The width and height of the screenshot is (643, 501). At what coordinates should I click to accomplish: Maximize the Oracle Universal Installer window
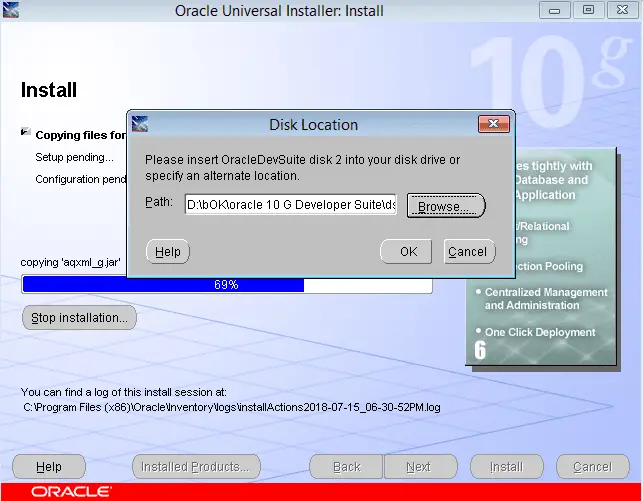pos(588,10)
